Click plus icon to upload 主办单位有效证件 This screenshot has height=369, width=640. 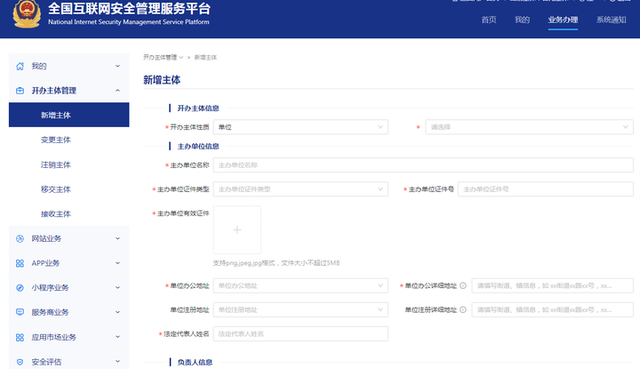(237, 230)
